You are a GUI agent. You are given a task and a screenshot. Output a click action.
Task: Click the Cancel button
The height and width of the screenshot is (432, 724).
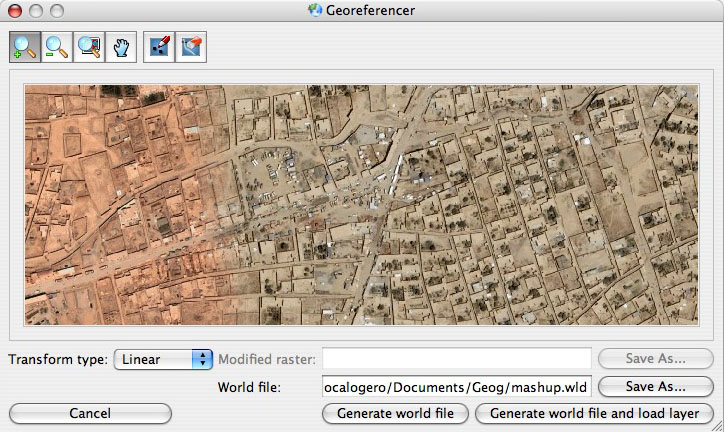[90, 413]
